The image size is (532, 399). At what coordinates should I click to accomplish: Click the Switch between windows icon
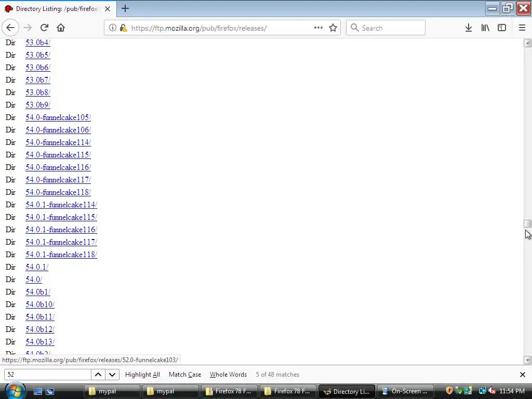[50, 391]
